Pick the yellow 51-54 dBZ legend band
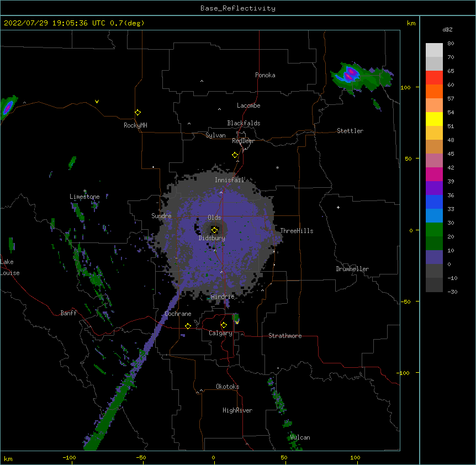The image size is (476, 465). (x=434, y=119)
